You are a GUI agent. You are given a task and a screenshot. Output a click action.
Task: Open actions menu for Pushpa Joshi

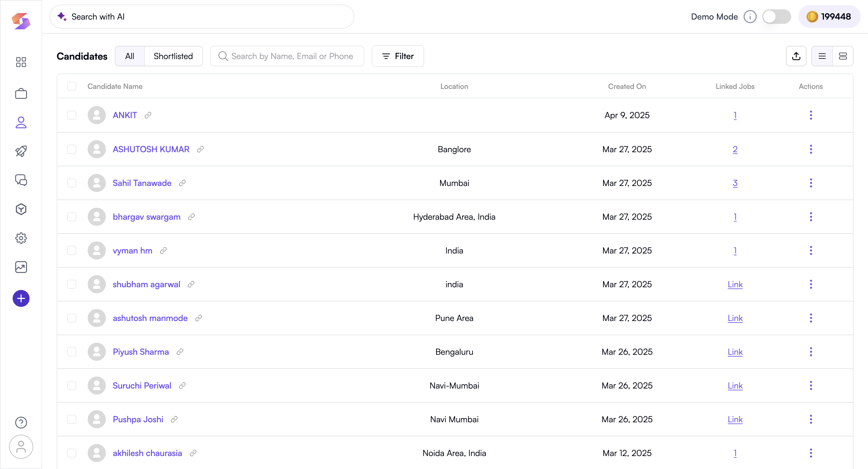tap(811, 419)
